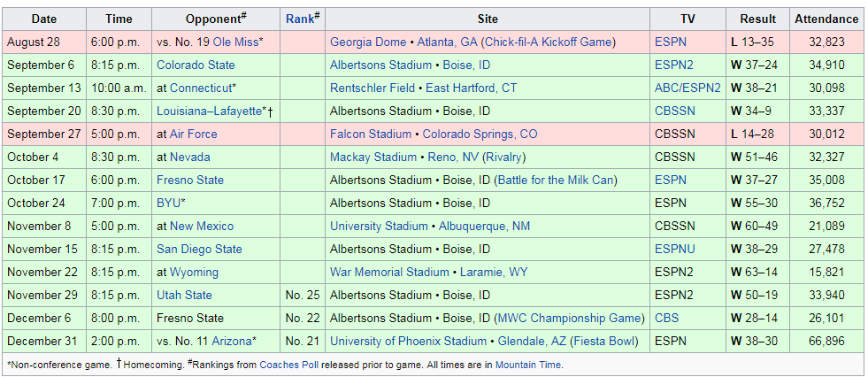Follow the Mountain Time footnote link
This screenshot has height=377, width=868.
(x=527, y=364)
